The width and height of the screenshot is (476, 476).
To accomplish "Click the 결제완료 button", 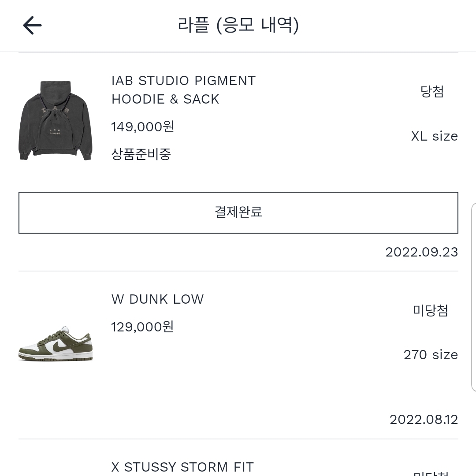I will tap(238, 212).
